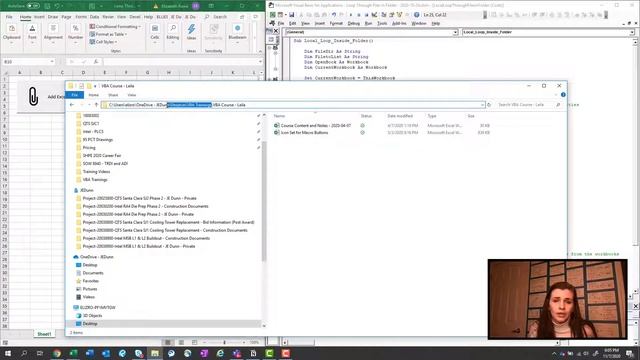Click the Run Sub play icon in VBA toolbar
Viewport: 640px width, 360px height.
(351, 15)
